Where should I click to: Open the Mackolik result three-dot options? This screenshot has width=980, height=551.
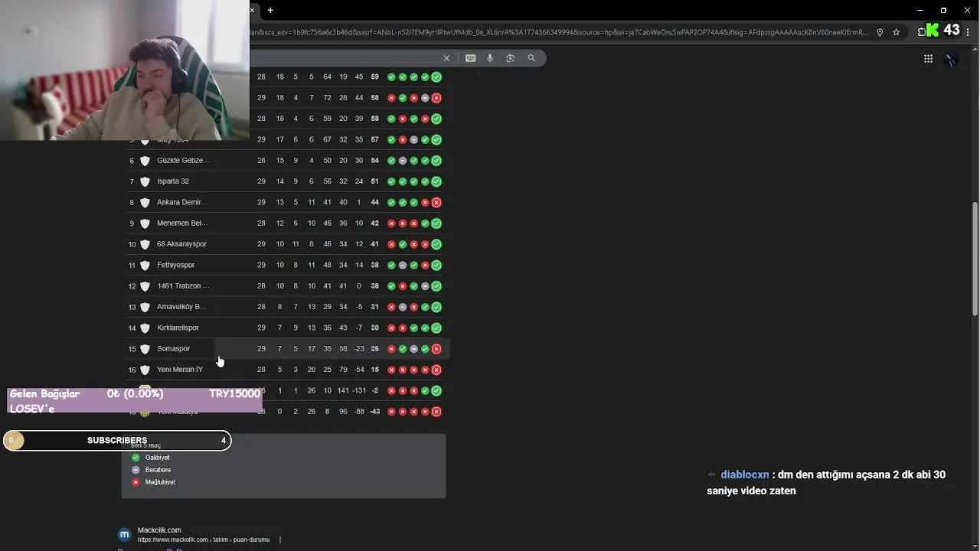(280, 540)
